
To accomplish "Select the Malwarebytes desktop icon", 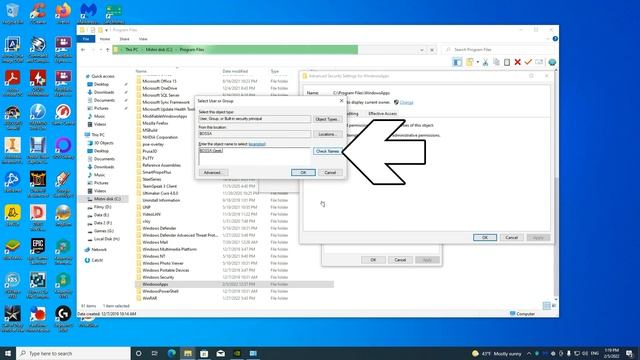I will coord(88,13).
